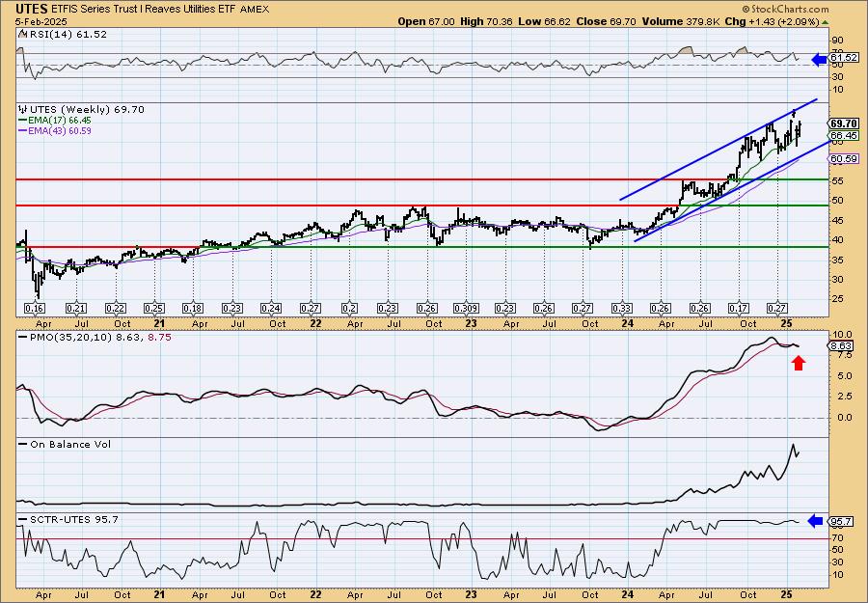The width and height of the screenshot is (868, 603).
Task: Click the 70 level on the SCTR axis
Action: (837, 537)
